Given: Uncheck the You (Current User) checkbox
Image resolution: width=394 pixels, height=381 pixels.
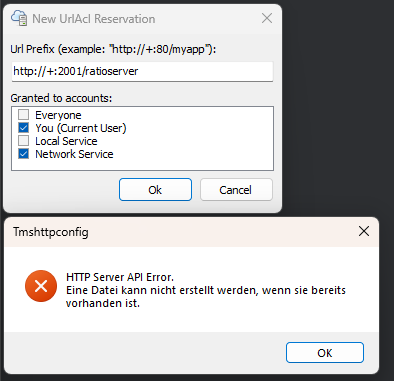Looking at the screenshot, I should point(24,128).
